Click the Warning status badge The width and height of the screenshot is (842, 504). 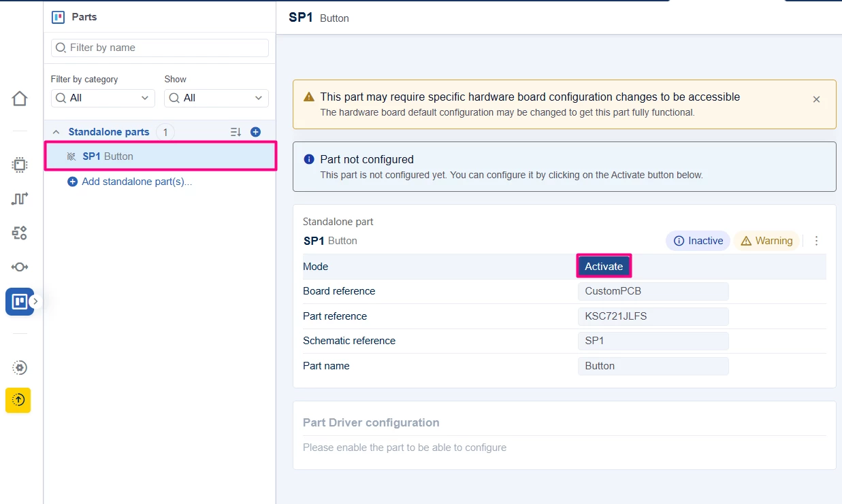(x=766, y=241)
